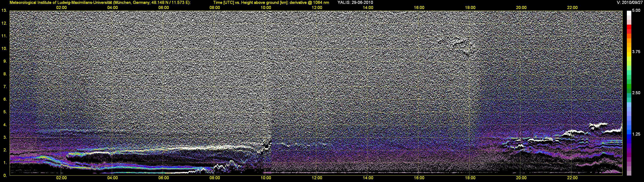Click the Meteorological Institute Ludwig-Maximilians-Universität title text
The image size is (644, 182).
click(x=100, y=3)
